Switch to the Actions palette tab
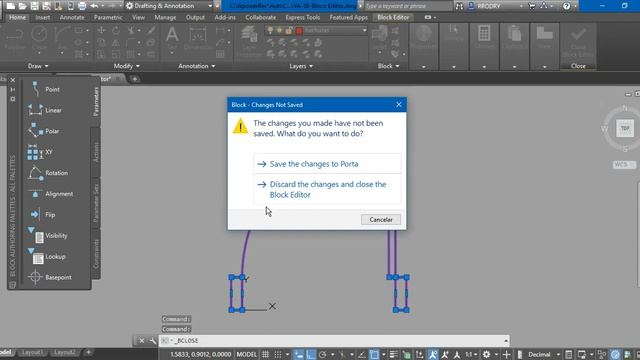The image size is (640, 360). pos(96,152)
